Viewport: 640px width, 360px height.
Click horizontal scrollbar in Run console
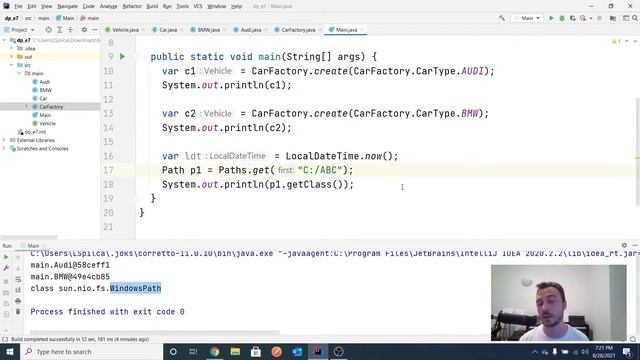[155, 332]
